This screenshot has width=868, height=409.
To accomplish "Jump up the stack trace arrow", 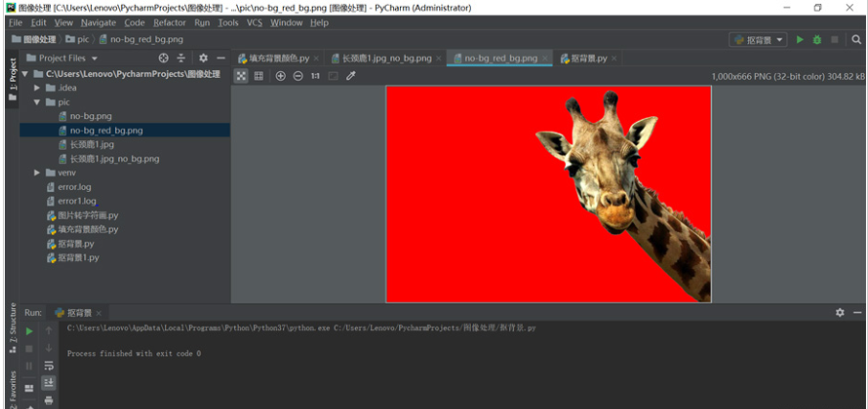I will click(x=49, y=331).
